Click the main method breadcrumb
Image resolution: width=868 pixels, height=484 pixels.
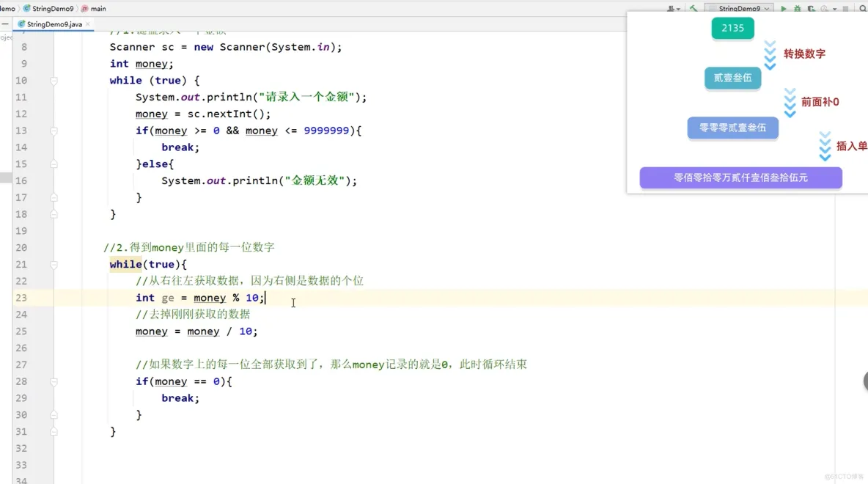tap(98, 8)
